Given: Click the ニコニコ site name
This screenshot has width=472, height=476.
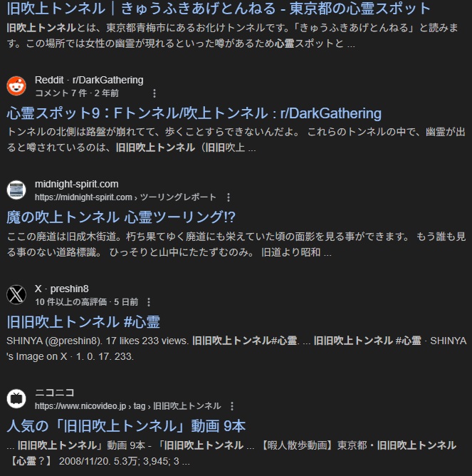Looking at the screenshot, I should pyautogui.click(x=55, y=393).
